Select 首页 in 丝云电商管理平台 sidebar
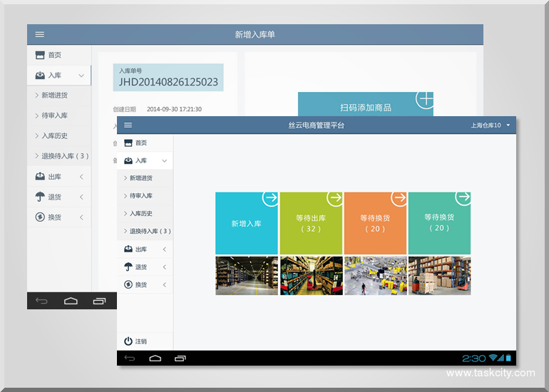 pos(140,143)
